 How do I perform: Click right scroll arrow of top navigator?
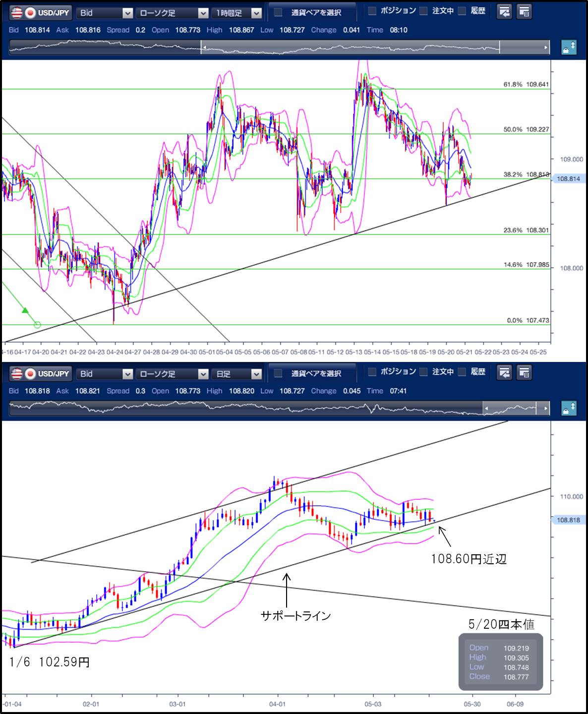click(x=546, y=48)
